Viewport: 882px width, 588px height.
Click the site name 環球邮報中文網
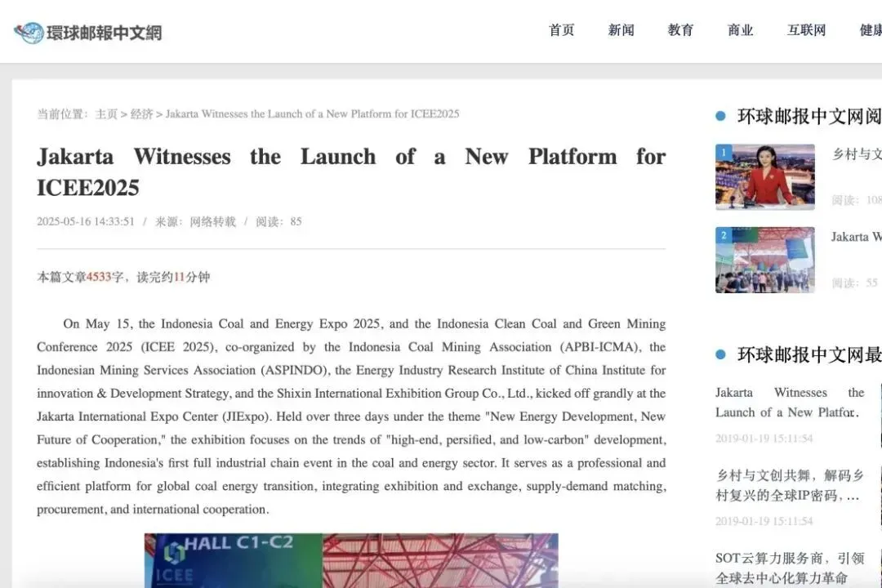pos(104,33)
